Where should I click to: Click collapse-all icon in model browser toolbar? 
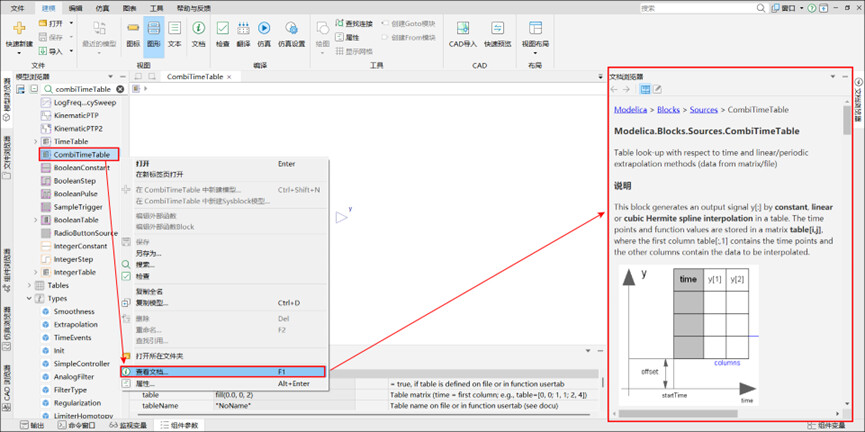coord(34,89)
